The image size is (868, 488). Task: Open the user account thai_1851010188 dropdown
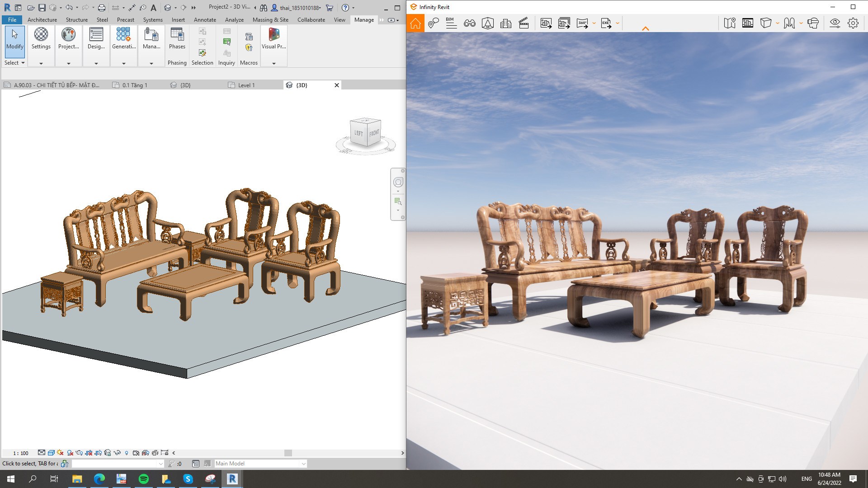pyautogui.click(x=297, y=8)
